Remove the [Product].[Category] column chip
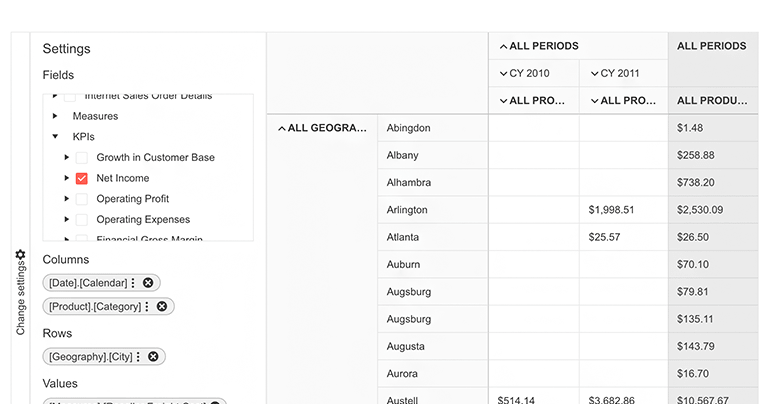The image size is (770, 404). click(x=162, y=307)
